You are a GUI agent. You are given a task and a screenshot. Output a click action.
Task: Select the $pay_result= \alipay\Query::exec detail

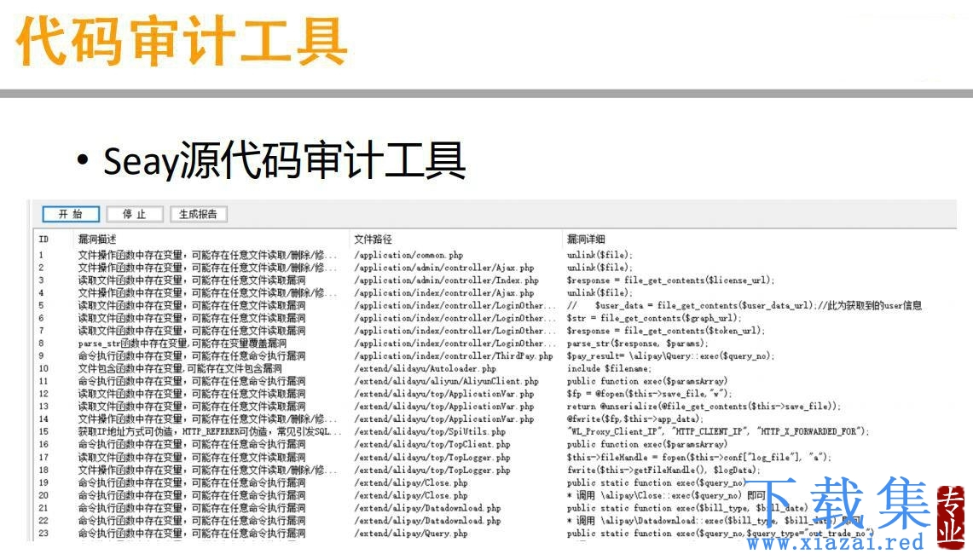point(671,356)
